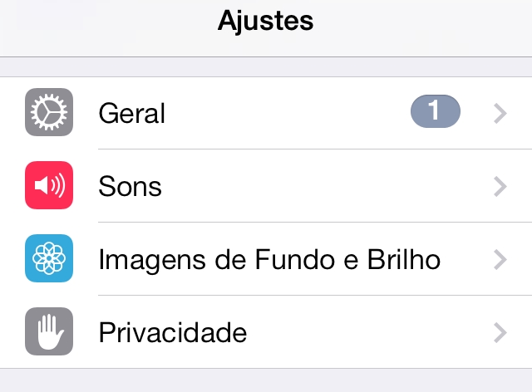Click the Ajustes title in header
532x392 pixels.
tap(266, 21)
